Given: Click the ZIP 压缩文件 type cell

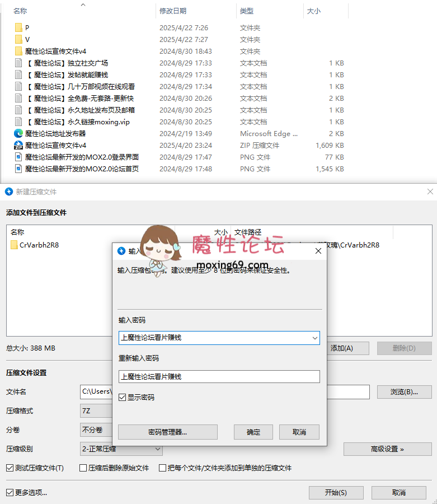Looking at the screenshot, I should pyautogui.click(x=260, y=146).
